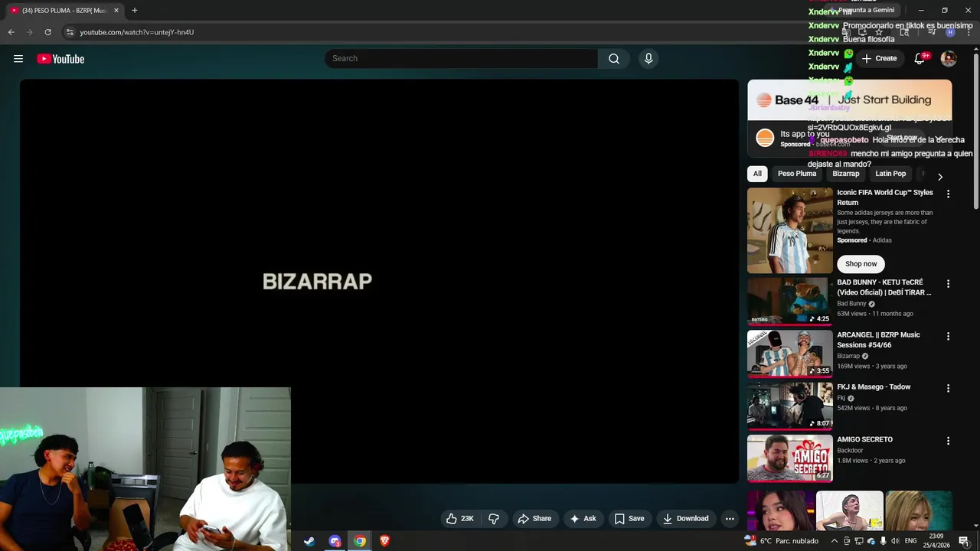
Task: Open the Create button
Action: click(879, 59)
